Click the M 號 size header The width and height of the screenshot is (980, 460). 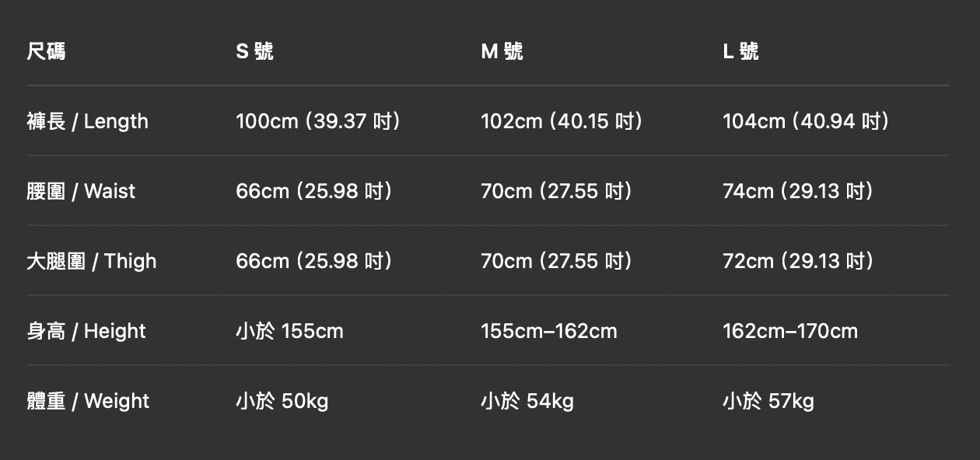click(502, 51)
